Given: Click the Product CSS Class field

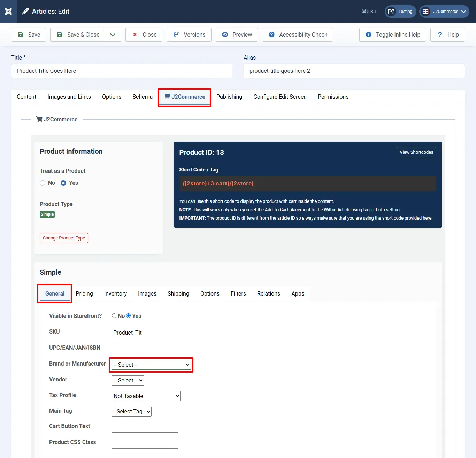Looking at the screenshot, I should tap(145, 443).
